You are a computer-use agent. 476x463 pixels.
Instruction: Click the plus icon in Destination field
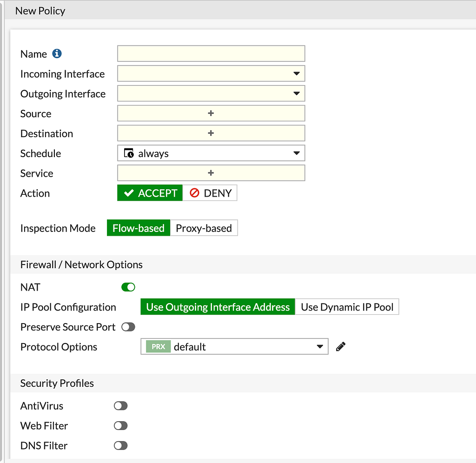click(x=211, y=133)
